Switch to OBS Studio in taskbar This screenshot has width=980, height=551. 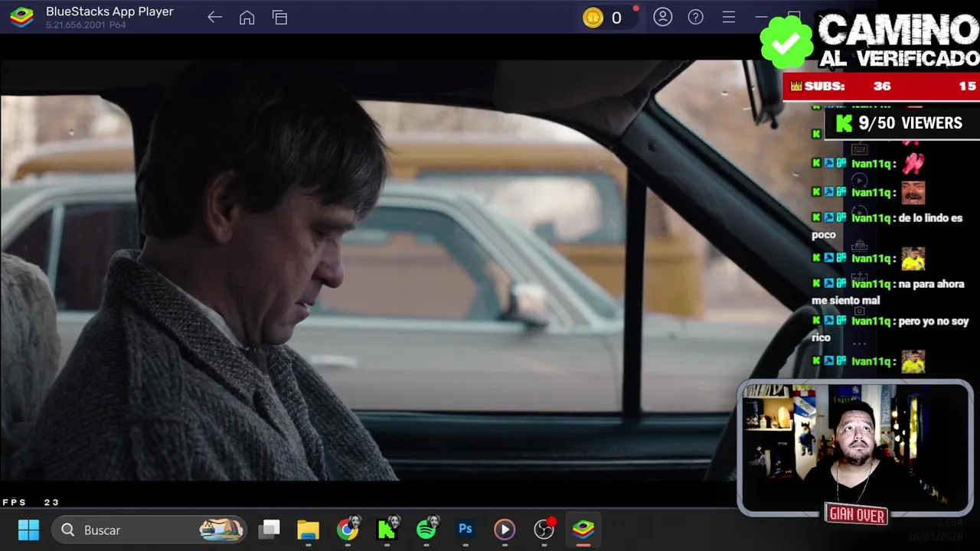click(x=544, y=529)
